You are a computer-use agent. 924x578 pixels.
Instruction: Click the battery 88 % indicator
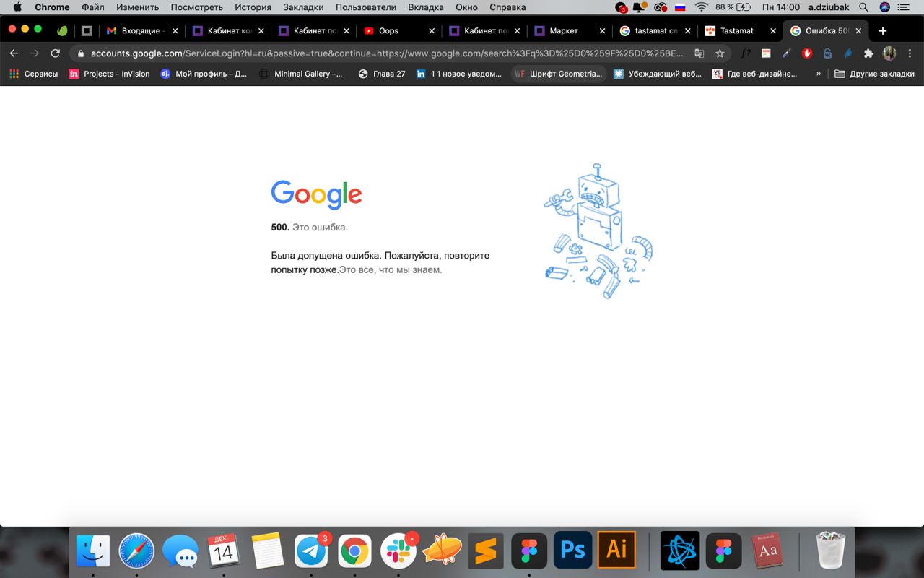coord(733,7)
